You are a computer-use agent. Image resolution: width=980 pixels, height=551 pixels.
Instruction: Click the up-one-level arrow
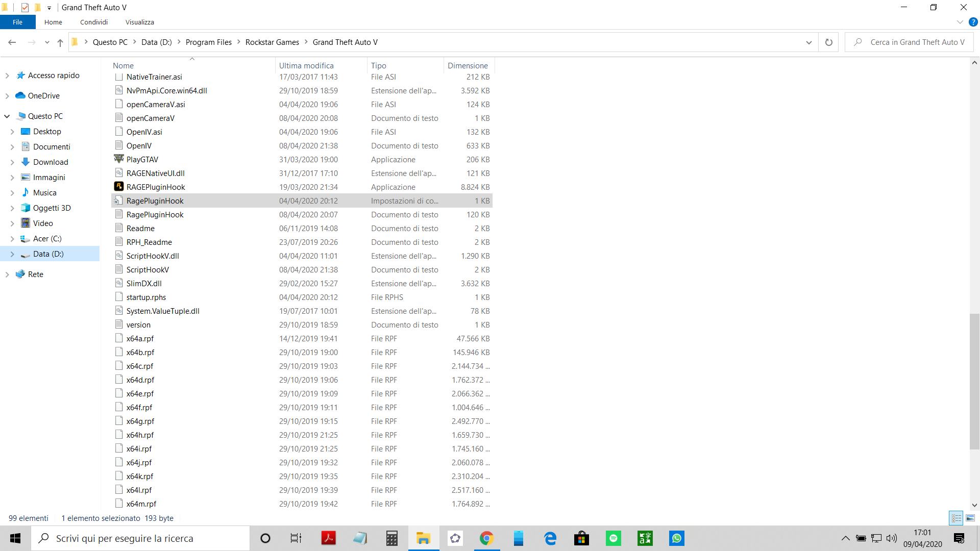coord(60,42)
